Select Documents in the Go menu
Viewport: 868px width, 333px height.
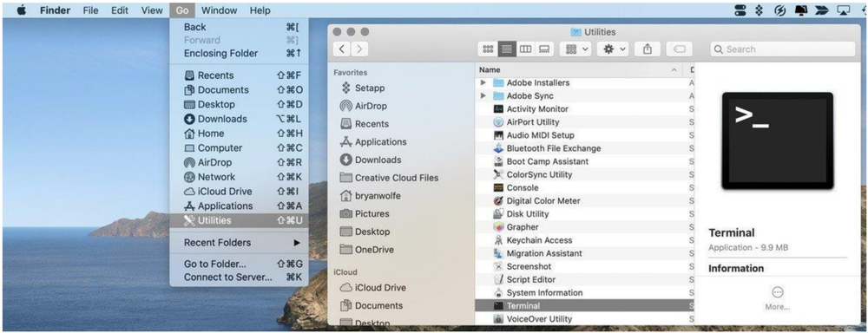pyautogui.click(x=239, y=90)
